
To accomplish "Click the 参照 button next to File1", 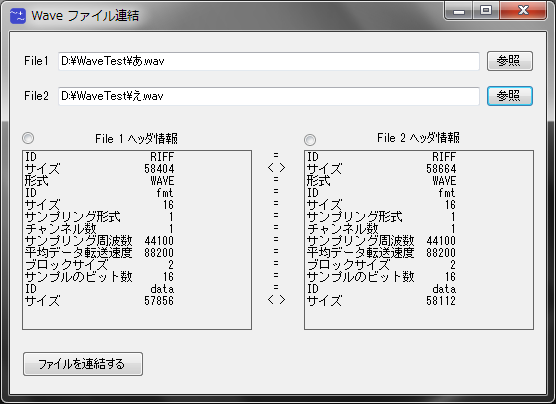I will 510,61.
